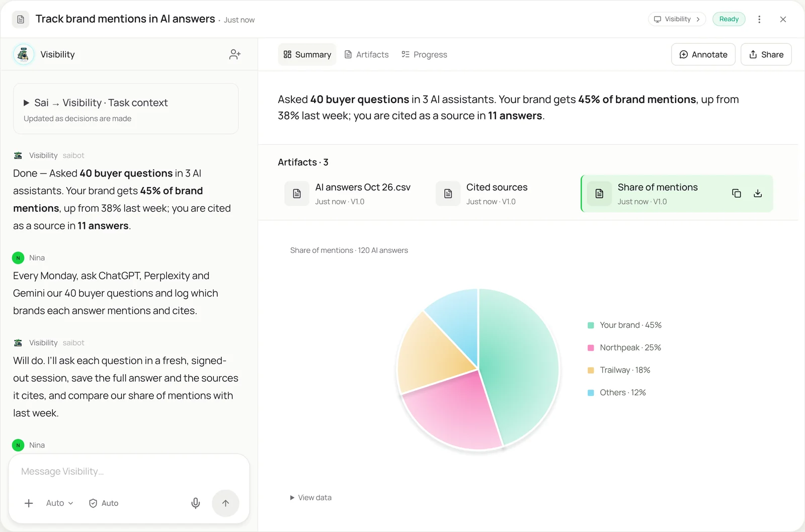Click the "Share of mentions · 120 AI answers" chart title
The width and height of the screenshot is (805, 532).
click(349, 250)
